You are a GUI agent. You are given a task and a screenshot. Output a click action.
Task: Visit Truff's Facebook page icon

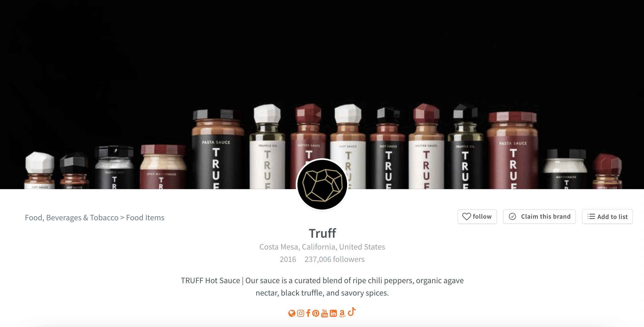(308, 313)
